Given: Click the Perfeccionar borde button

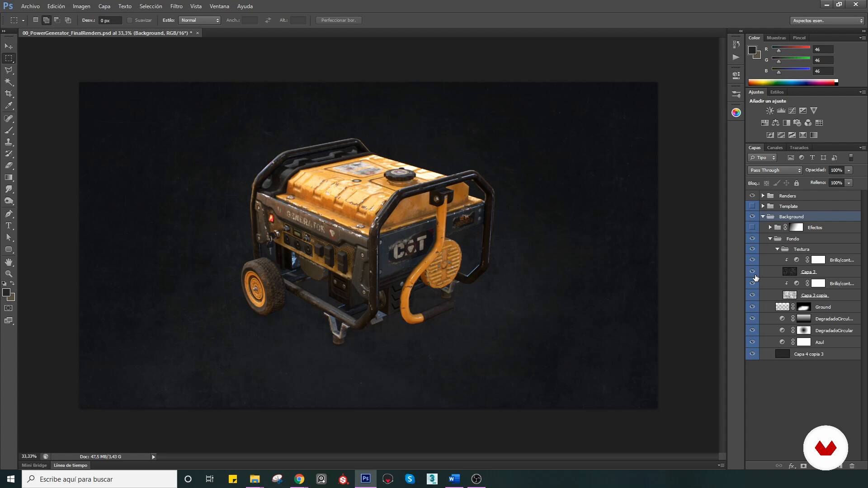Looking at the screenshot, I should click(x=339, y=20).
